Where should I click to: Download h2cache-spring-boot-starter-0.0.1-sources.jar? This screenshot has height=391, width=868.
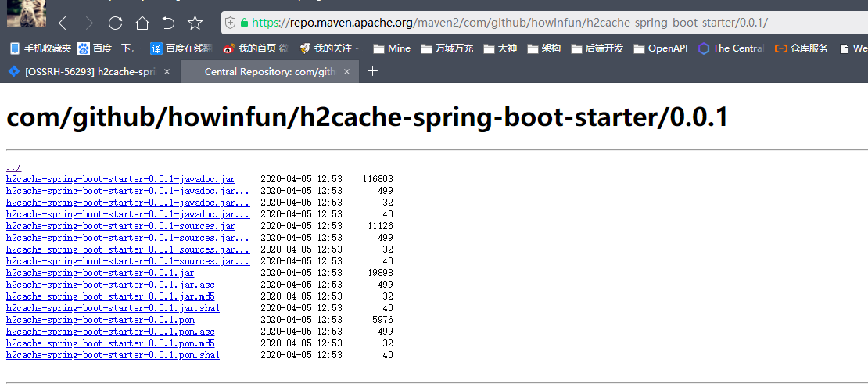120,226
